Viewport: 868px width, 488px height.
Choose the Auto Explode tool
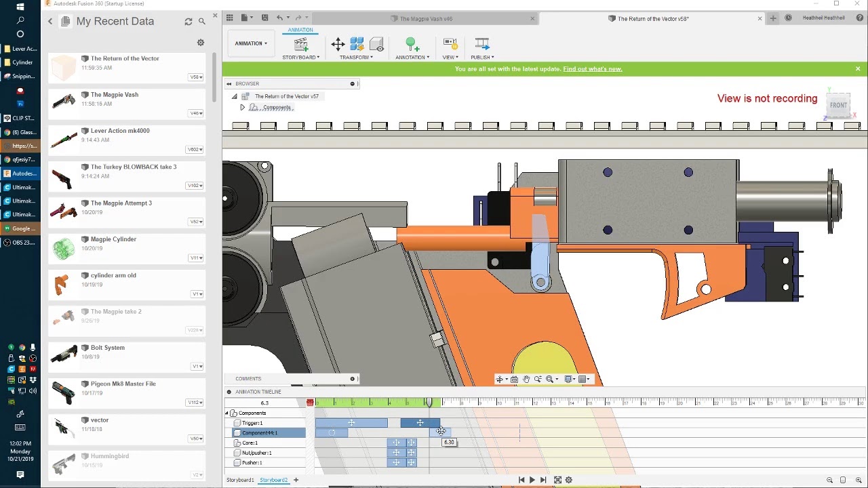tap(357, 45)
